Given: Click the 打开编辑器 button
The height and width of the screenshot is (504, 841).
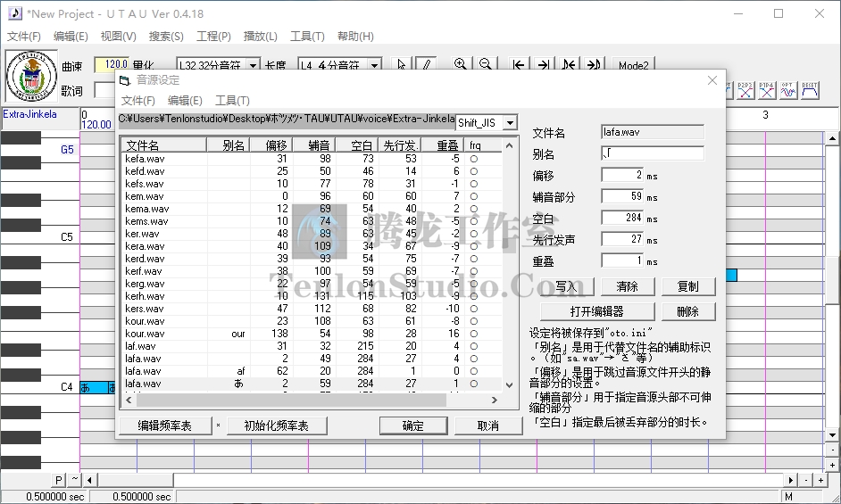Looking at the screenshot, I should click(597, 311).
